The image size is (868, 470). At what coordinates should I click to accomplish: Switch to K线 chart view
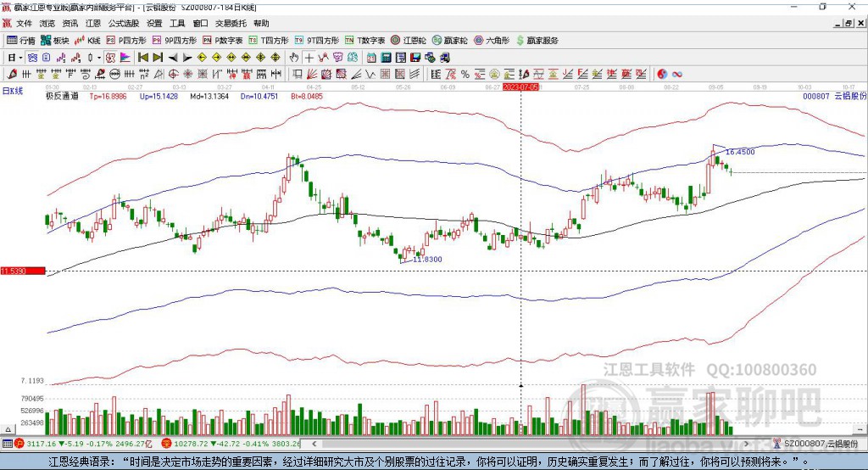click(x=87, y=41)
